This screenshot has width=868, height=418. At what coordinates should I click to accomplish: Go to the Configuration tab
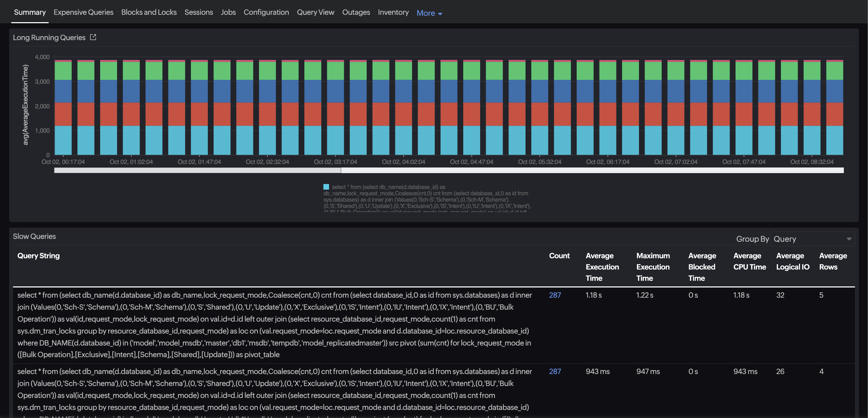(266, 12)
